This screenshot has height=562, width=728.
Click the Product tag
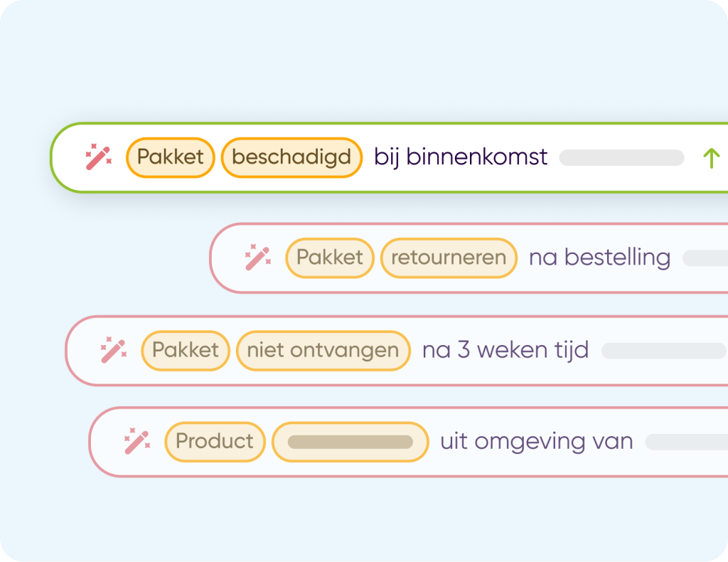pos(215,442)
